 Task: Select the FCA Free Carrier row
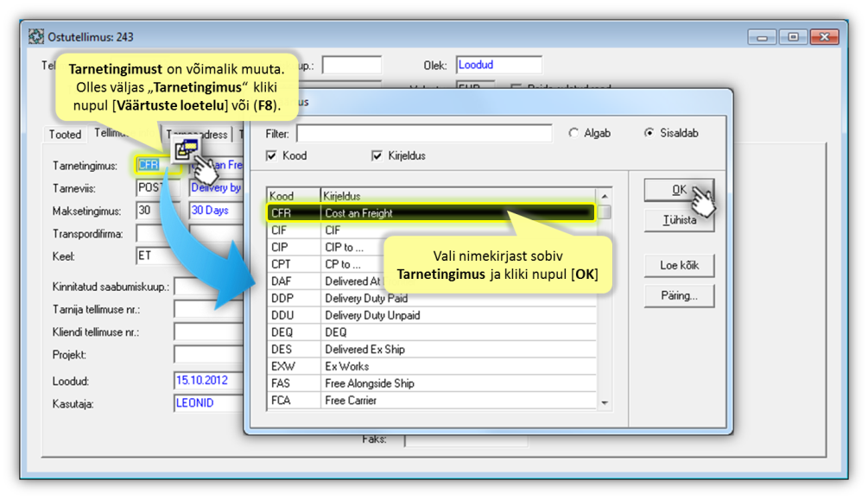[432, 401]
